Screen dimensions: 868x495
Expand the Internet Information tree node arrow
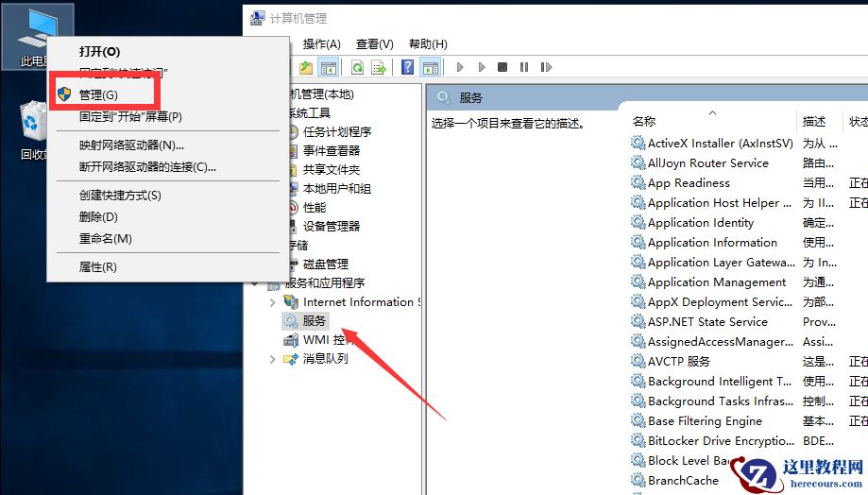272,302
